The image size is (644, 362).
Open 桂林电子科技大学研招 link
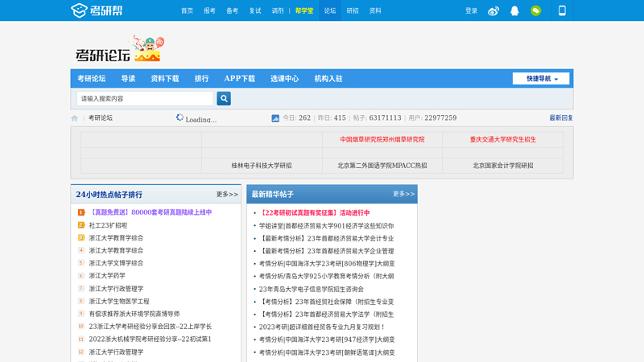coord(261,166)
